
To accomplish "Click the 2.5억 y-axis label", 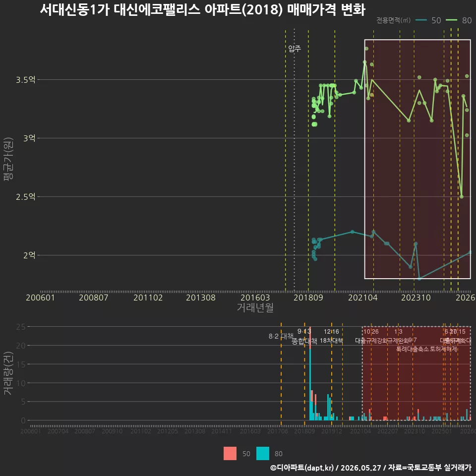I will point(25,197).
